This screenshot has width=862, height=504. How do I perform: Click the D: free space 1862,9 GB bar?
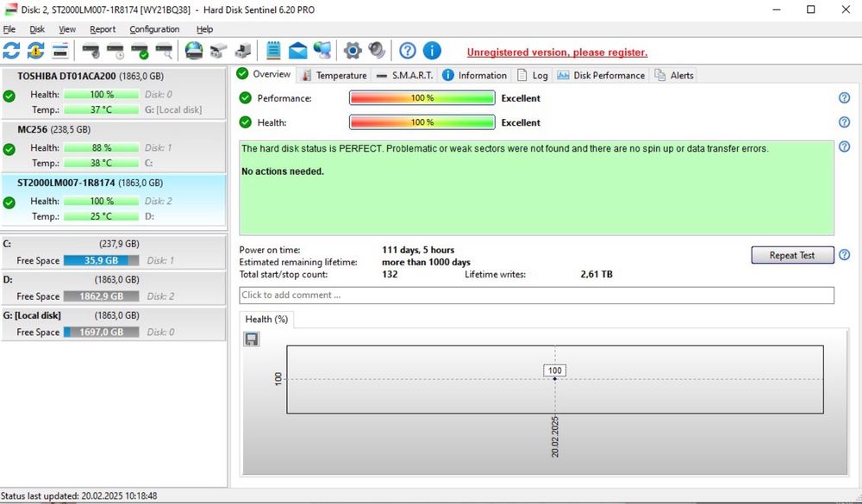(101, 296)
